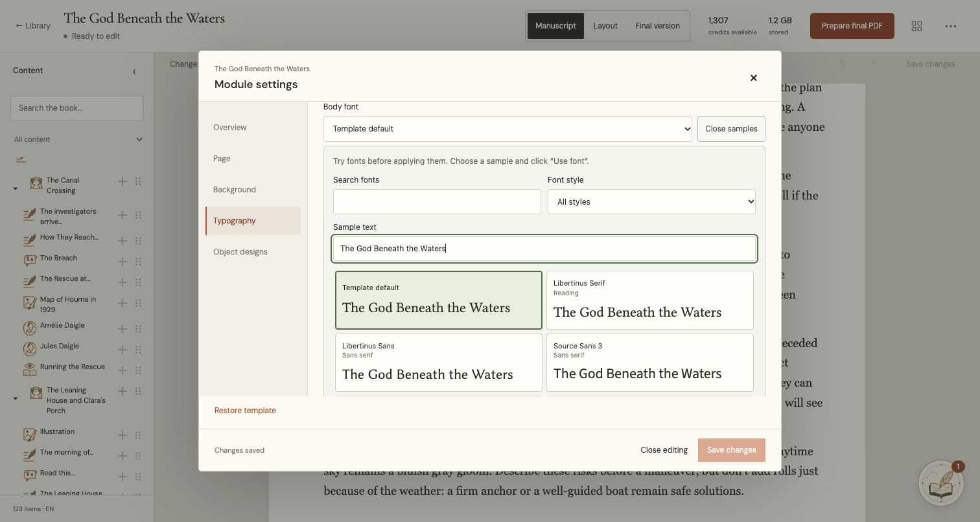Image resolution: width=980 pixels, height=522 pixels.
Task: Switch to the Layout view
Action: pos(605,26)
